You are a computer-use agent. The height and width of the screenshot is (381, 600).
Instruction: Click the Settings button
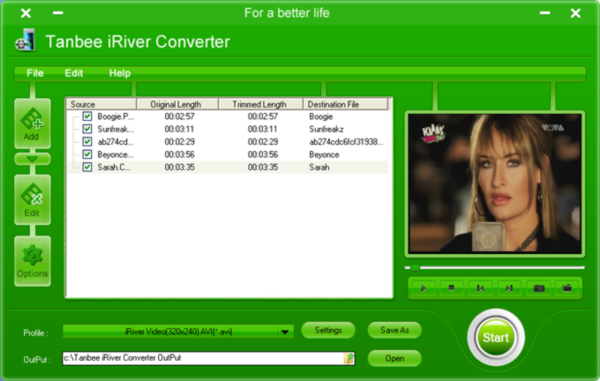(x=328, y=330)
